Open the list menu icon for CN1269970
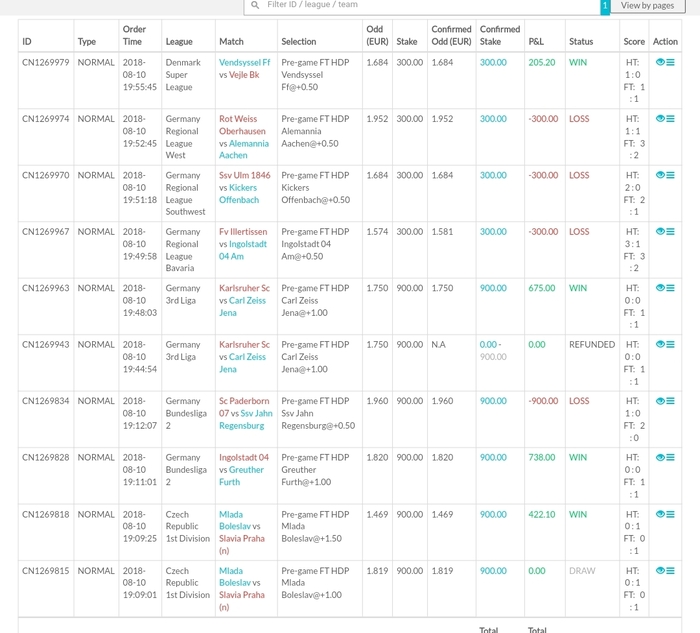 pyautogui.click(x=670, y=175)
